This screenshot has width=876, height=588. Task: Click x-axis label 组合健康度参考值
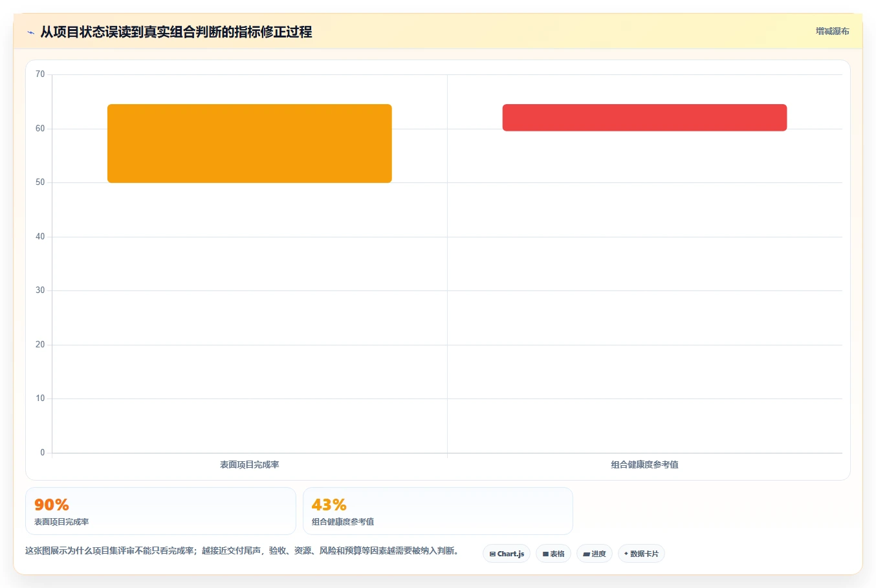[x=644, y=464]
